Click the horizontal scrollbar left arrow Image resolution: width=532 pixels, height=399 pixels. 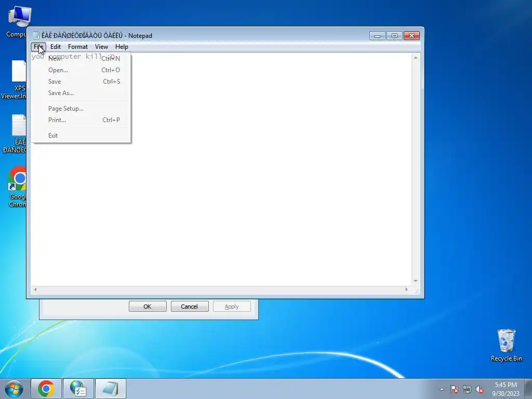click(35, 289)
